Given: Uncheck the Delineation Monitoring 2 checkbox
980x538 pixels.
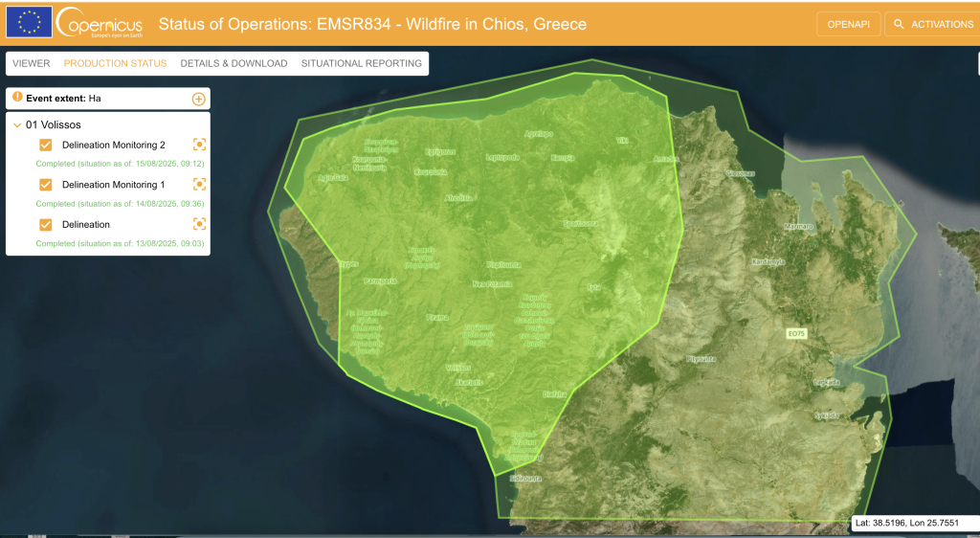Looking at the screenshot, I should pos(46,145).
